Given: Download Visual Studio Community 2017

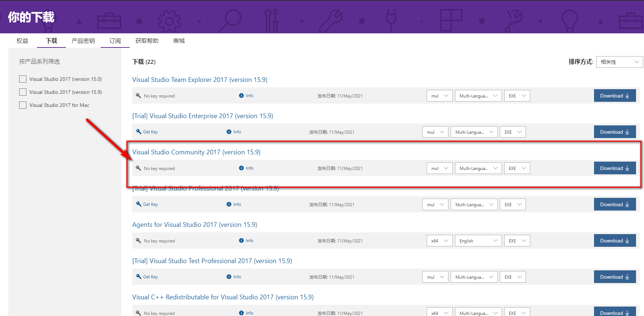Looking at the screenshot, I should pyautogui.click(x=615, y=168).
